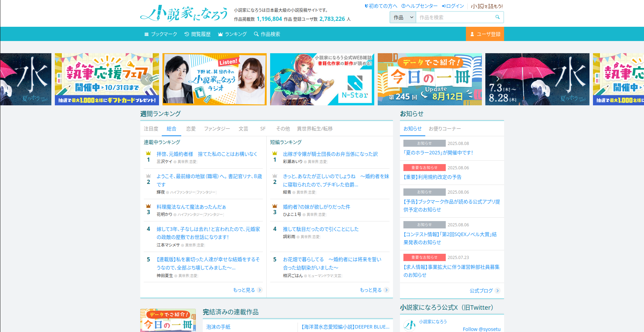The height and width of the screenshot is (332, 644).
Task: Open 夏のホラー umbrella banner with dates
Action: (537, 79)
